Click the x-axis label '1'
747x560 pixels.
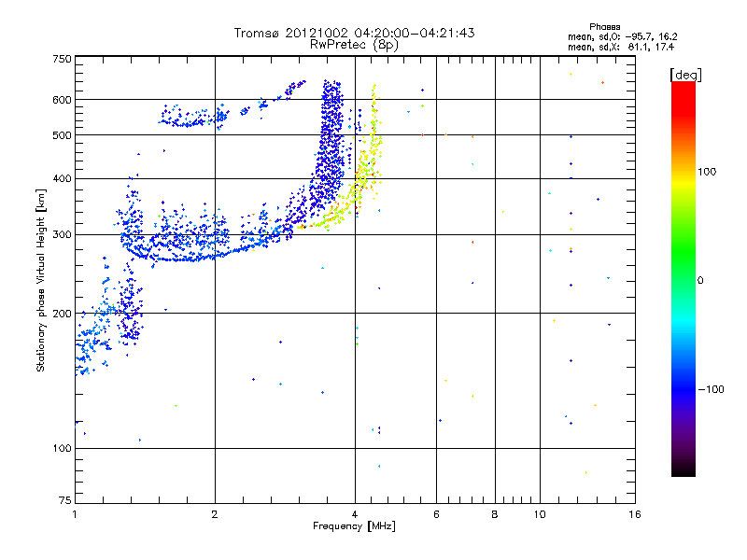point(75,514)
